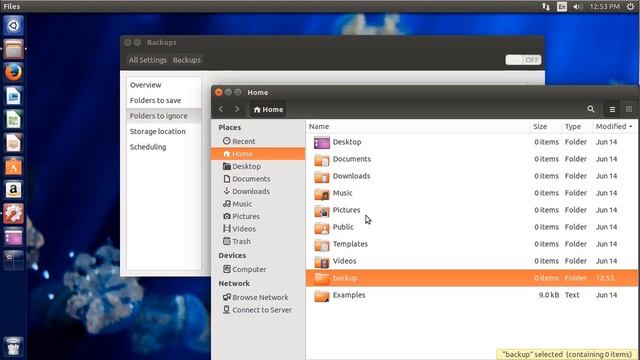
Task: Open the sound volume indicator
Action: click(578, 6)
